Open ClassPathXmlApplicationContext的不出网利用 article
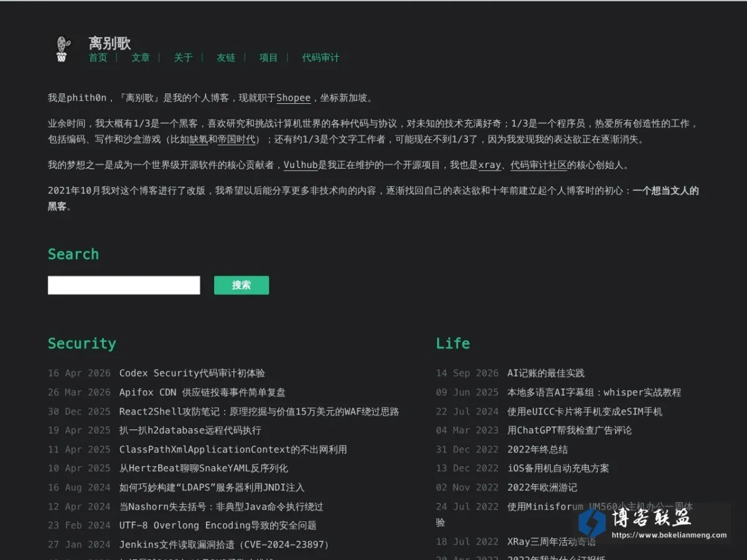This screenshot has width=747, height=560. coord(233,450)
